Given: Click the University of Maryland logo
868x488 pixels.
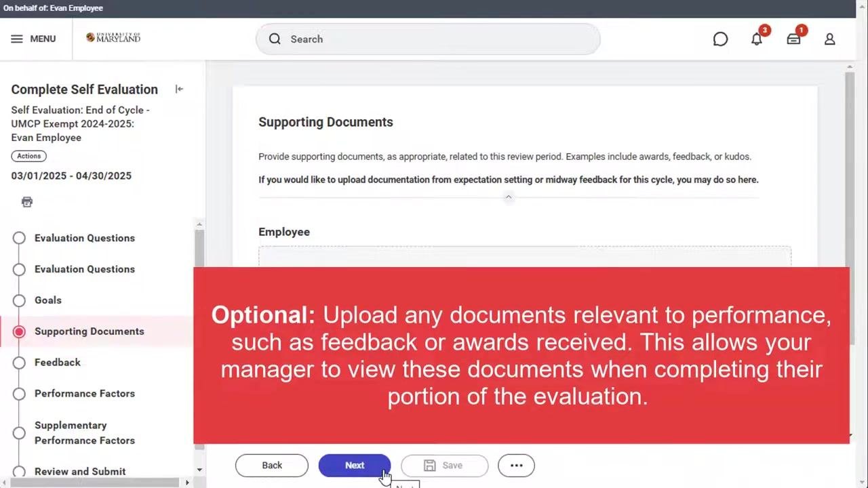Looking at the screenshot, I should 113,38.
